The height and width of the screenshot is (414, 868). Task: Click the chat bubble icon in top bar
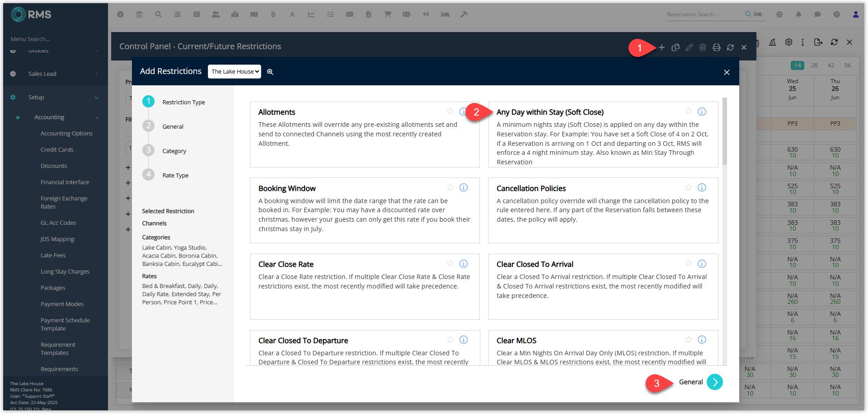817,14
